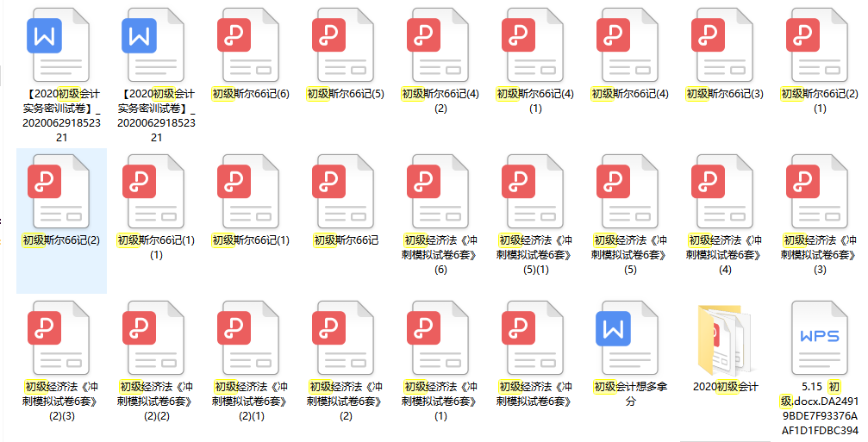Screen dimensions: 868x442
Task: Click the highlighted 初级斯尔66记(2) PDF icon
Action: [58, 191]
